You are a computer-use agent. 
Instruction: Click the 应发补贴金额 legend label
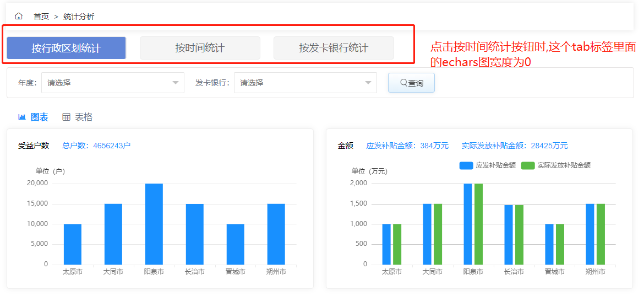click(x=495, y=165)
